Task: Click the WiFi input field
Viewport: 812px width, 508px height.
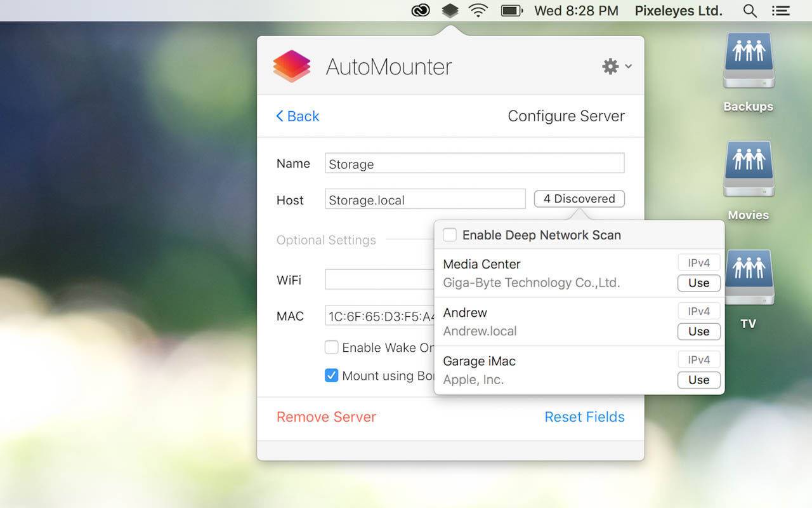Action: click(379, 279)
